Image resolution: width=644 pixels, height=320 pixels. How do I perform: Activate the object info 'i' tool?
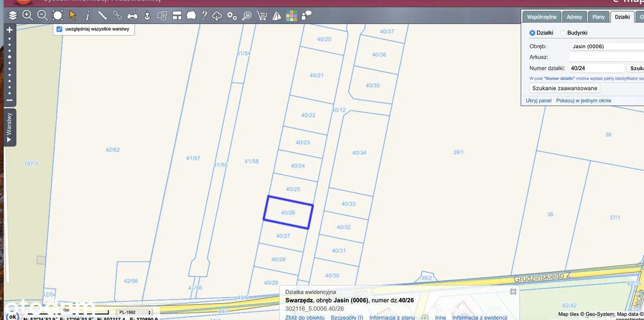(x=88, y=16)
